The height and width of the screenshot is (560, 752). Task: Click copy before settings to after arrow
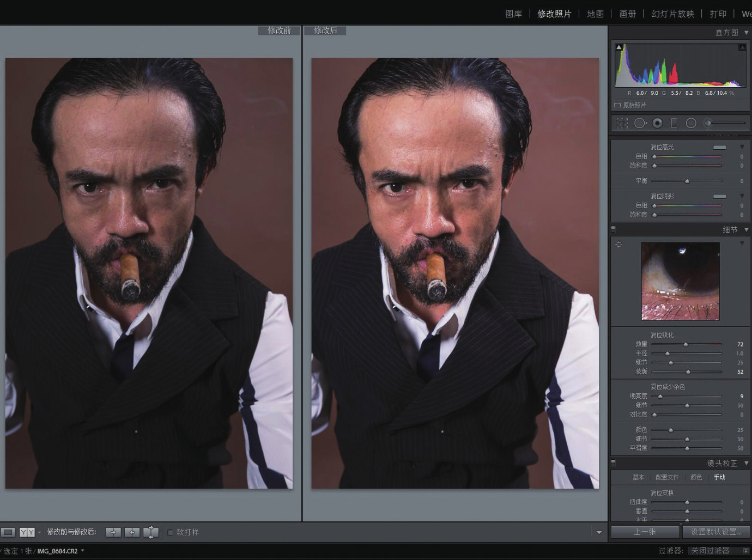point(113,532)
